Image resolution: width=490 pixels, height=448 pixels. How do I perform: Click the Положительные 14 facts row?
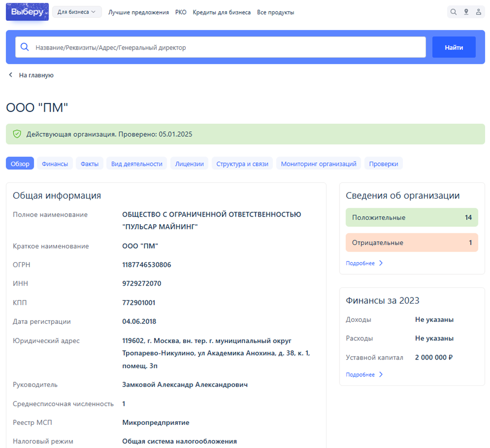click(412, 218)
